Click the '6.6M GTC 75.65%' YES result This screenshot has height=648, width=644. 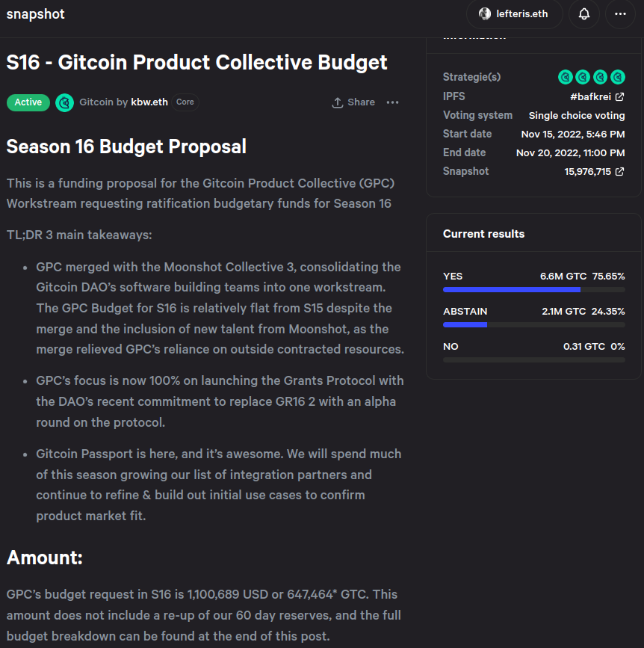click(583, 276)
